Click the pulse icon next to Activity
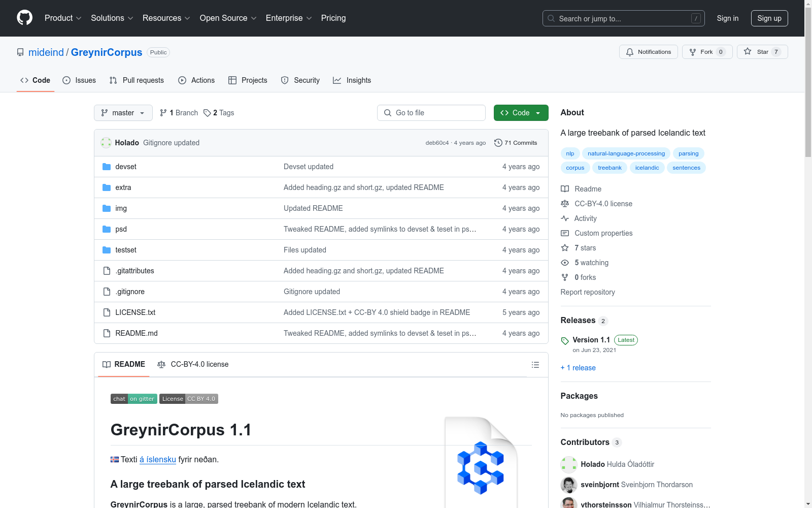The image size is (812, 508). [565, 218]
